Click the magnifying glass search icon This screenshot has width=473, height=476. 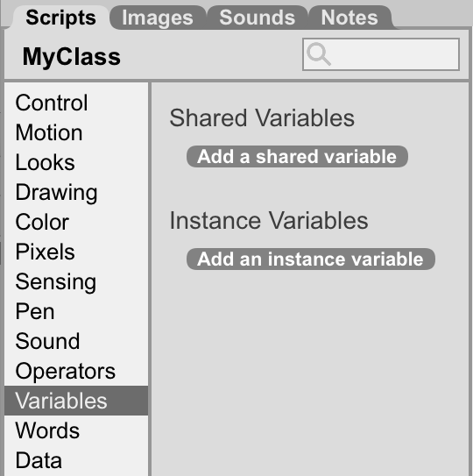319,54
